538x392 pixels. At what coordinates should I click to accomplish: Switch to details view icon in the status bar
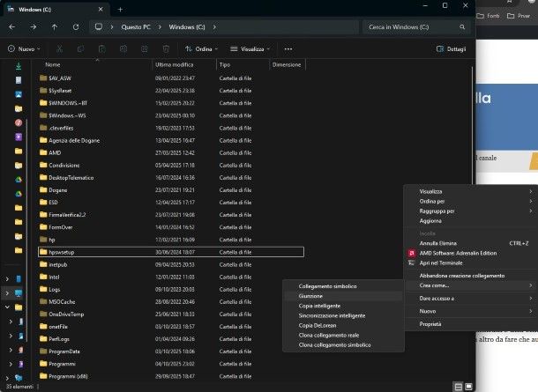click(x=456, y=386)
